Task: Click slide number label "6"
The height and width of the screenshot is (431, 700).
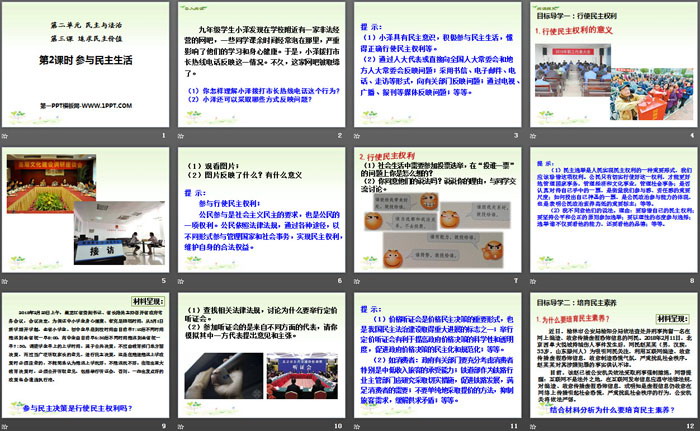Action: (x=340, y=280)
